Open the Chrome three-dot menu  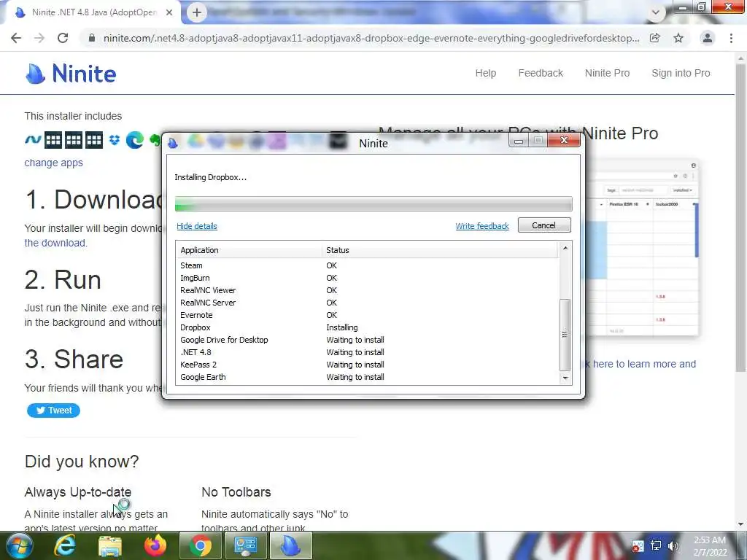pyautogui.click(x=731, y=38)
